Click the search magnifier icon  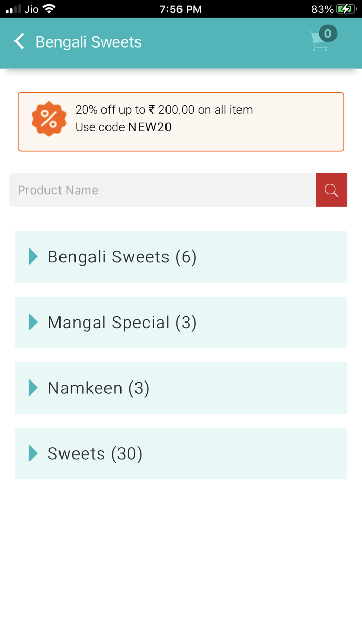331,190
